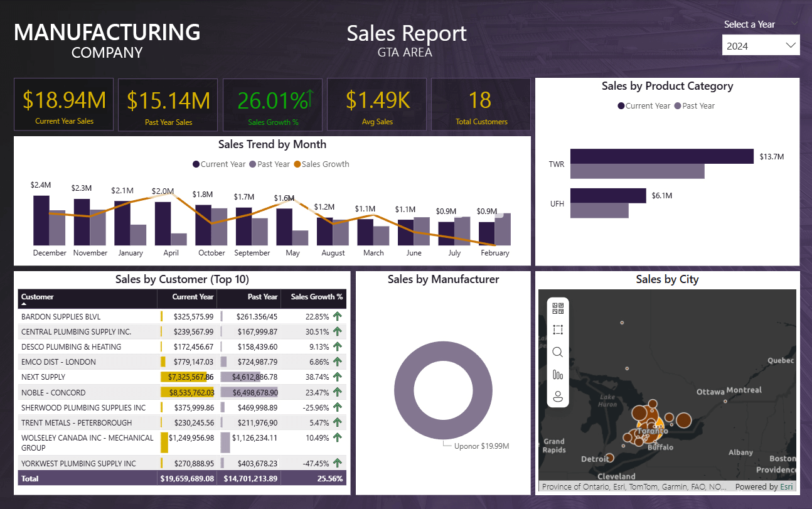Click the Past Year column header
The width and height of the screenshot is (812, 509).
262,297
